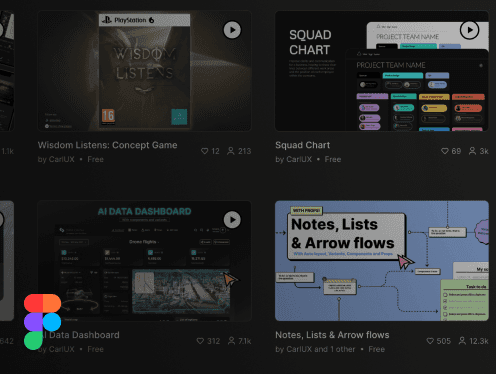This screenshot has width=496, height=374.
Task: Click Free label under Squad Chart
Action: (333, 159)
